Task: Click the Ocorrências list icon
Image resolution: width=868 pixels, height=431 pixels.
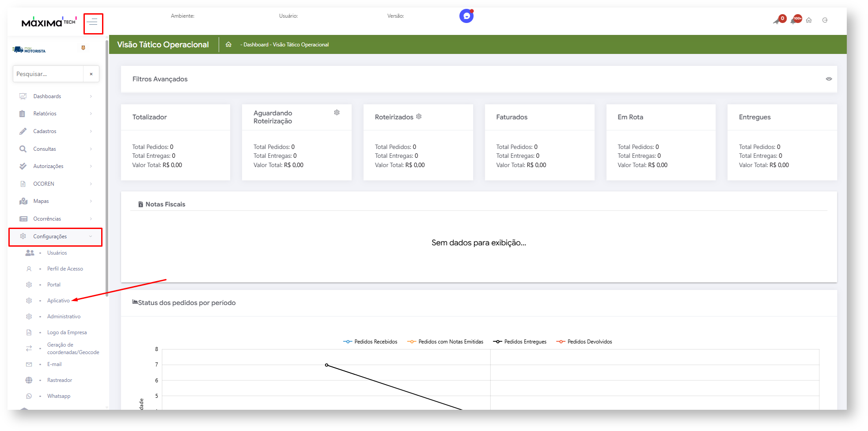Action: [23, 219]
